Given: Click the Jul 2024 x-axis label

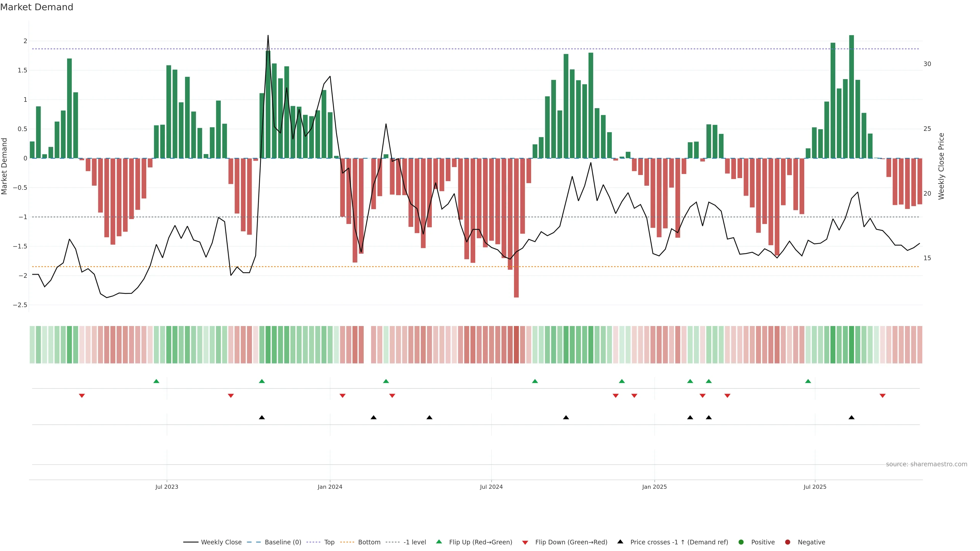Looking at the screenshot, I should 491,487.
